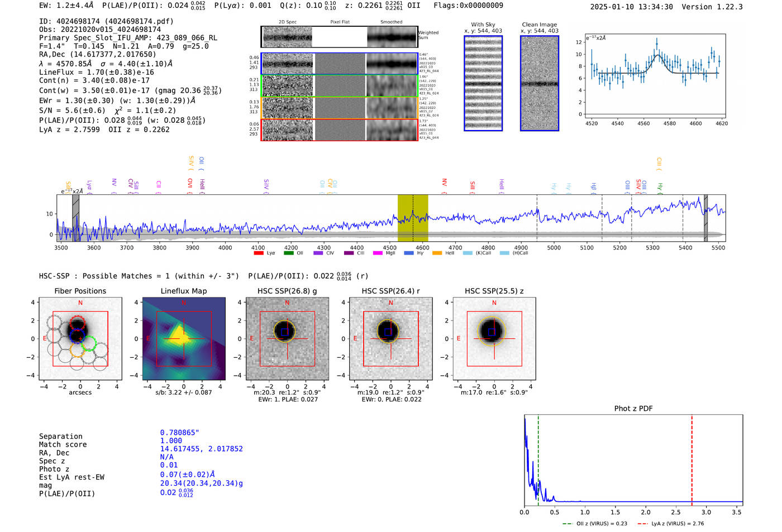Click the green dashed fiber circle
This screenshot has width=782, height=532.
point(89,344)
